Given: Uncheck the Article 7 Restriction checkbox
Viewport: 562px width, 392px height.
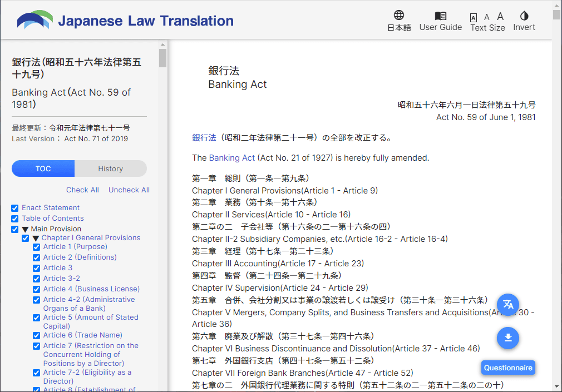Looking at the screenshot, I should [x=36, y=346].
